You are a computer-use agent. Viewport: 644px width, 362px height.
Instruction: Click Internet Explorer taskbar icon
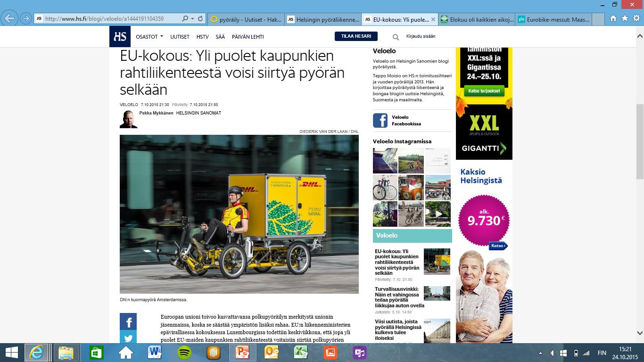coord(37,353)
